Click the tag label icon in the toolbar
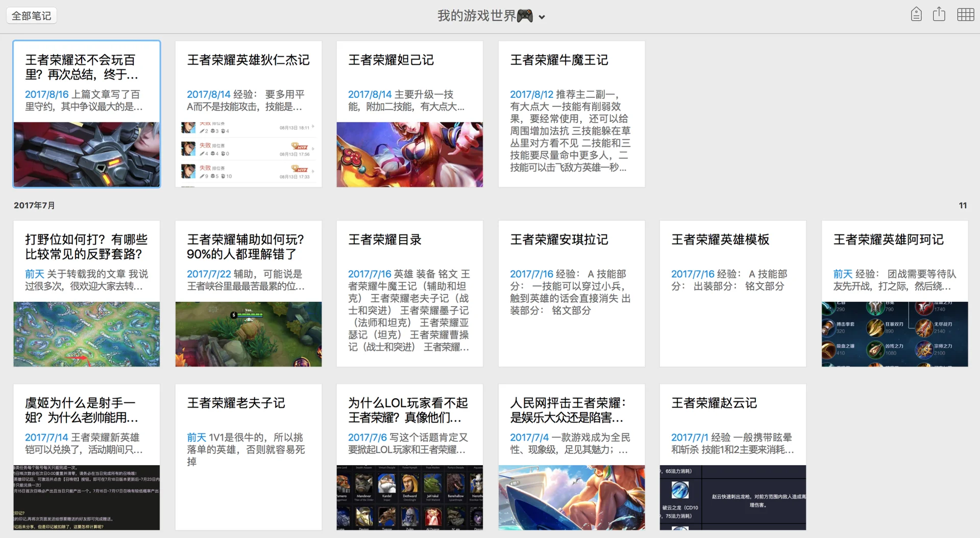This screenshot has width=980, height=538. pos(916,14)
